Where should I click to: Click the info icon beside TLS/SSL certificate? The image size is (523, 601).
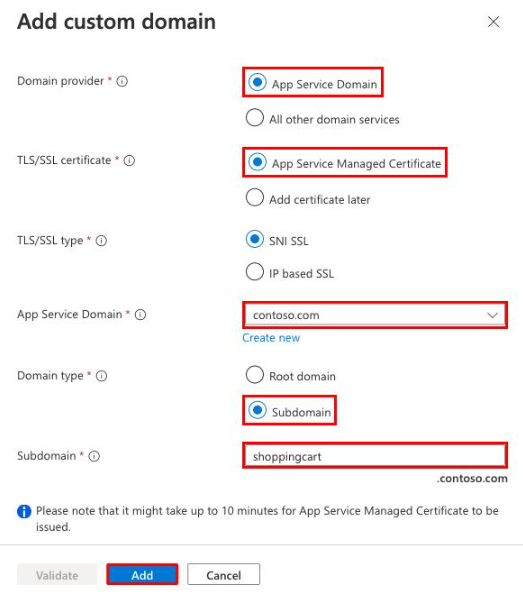[129, 161]
